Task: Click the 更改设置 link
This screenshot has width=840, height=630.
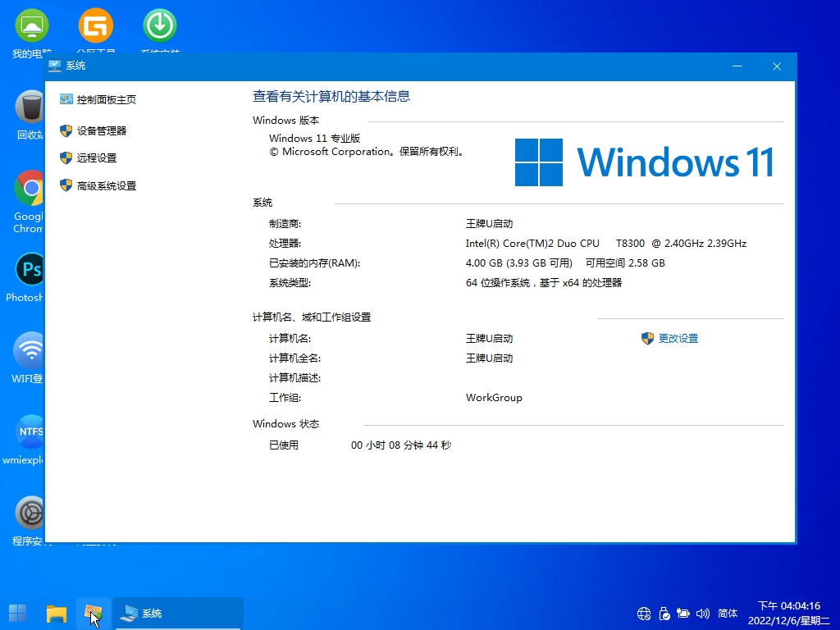Action: tap(678, 339)
